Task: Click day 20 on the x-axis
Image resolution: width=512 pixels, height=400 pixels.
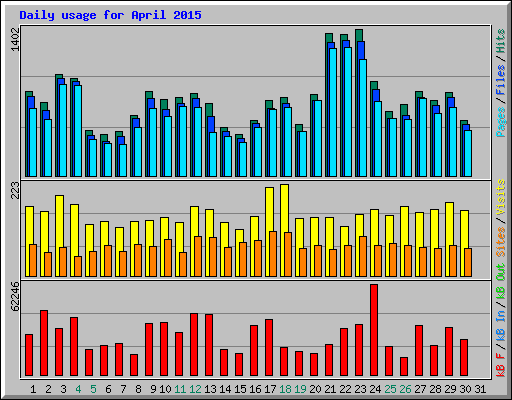Action: pos(315,389)
